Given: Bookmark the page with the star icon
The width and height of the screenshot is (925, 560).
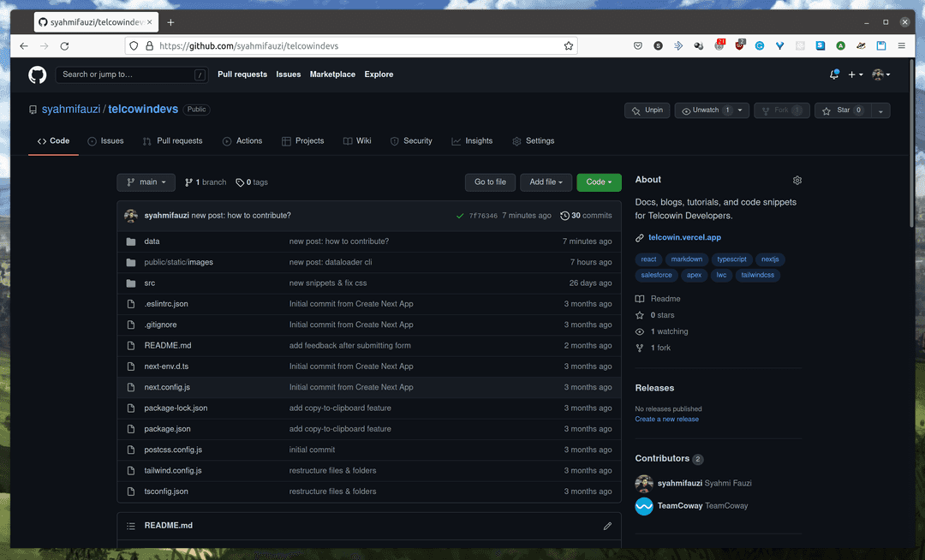Looking at the screenshot, I should [x=568, y=46].
